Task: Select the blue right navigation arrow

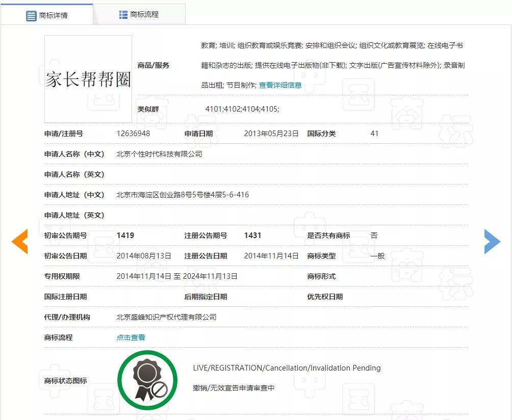Action: tap(492, 242)
